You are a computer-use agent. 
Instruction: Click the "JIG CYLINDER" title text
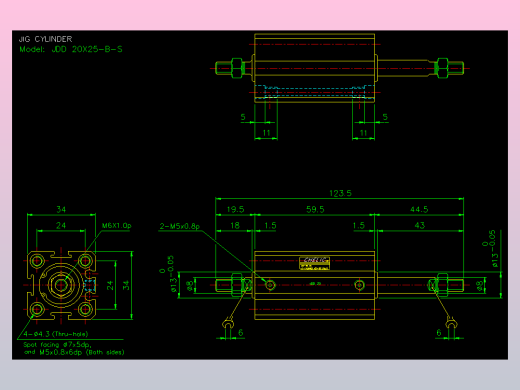point(45,39)
